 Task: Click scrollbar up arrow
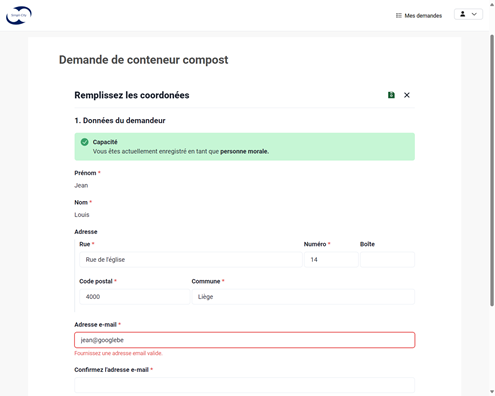492,5
